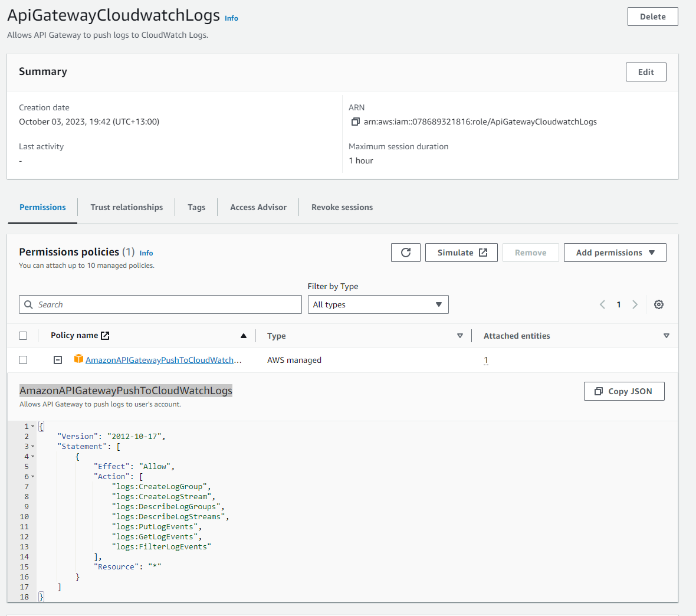
Task: Click the "logs:PutLogEvents" JSON line
Action: (157, 527)
